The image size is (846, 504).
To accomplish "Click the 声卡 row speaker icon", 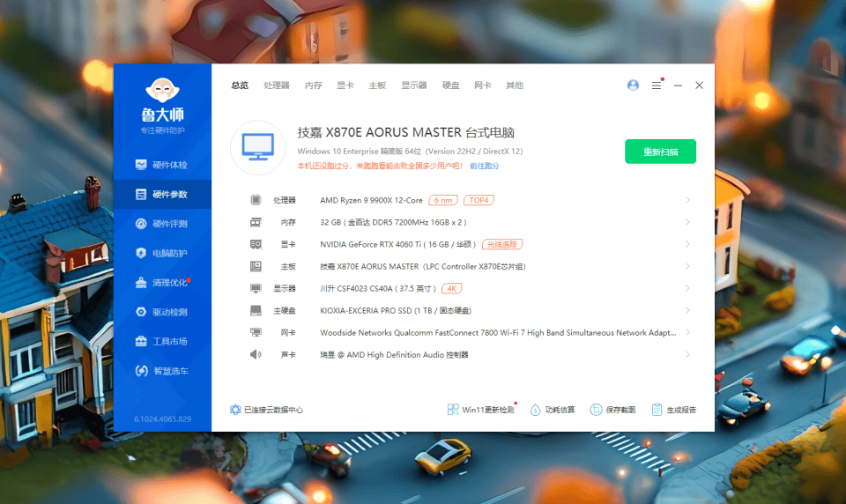I will [256, 354].
